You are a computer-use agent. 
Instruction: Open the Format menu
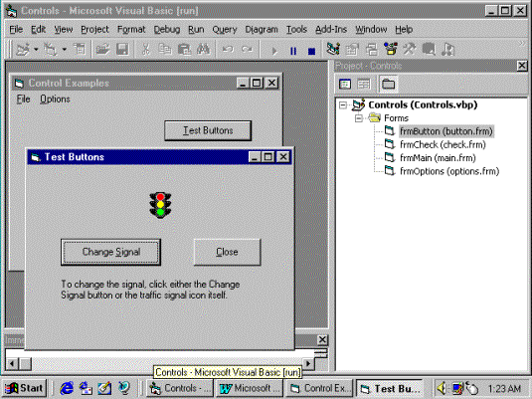coord(131,30)
